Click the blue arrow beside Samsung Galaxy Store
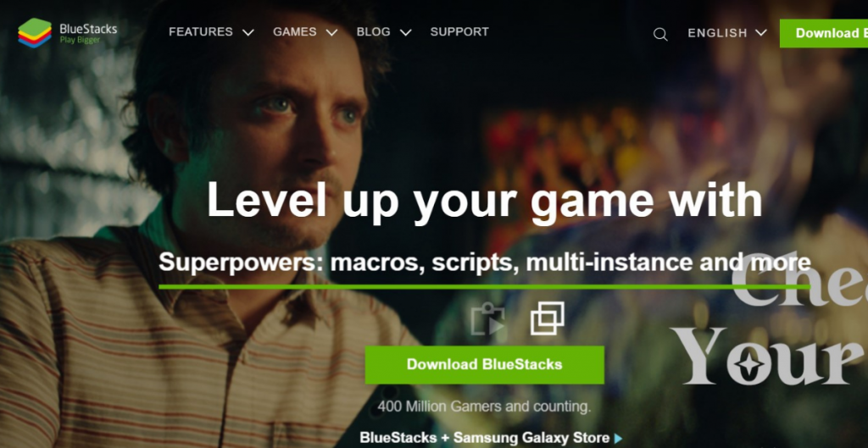 tap(618, 439)
